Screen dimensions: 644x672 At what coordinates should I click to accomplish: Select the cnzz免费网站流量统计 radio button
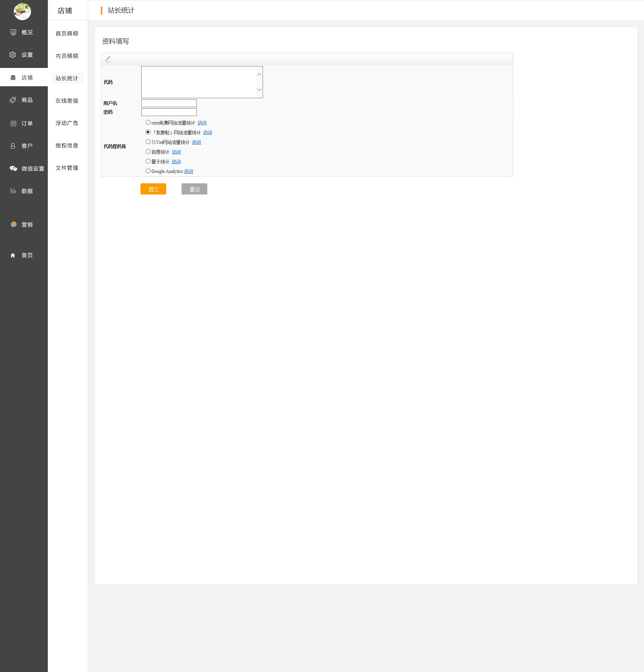(x=148, y=122)
